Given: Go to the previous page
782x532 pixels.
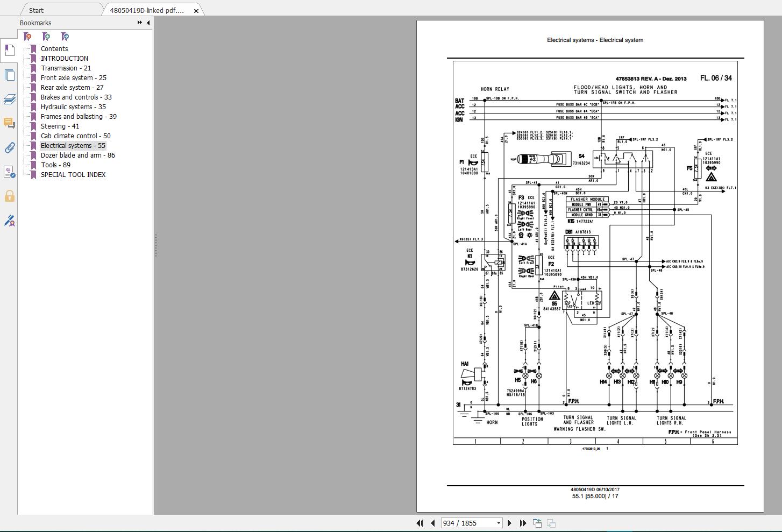Looking at the screenshot, I should (432, 523).
